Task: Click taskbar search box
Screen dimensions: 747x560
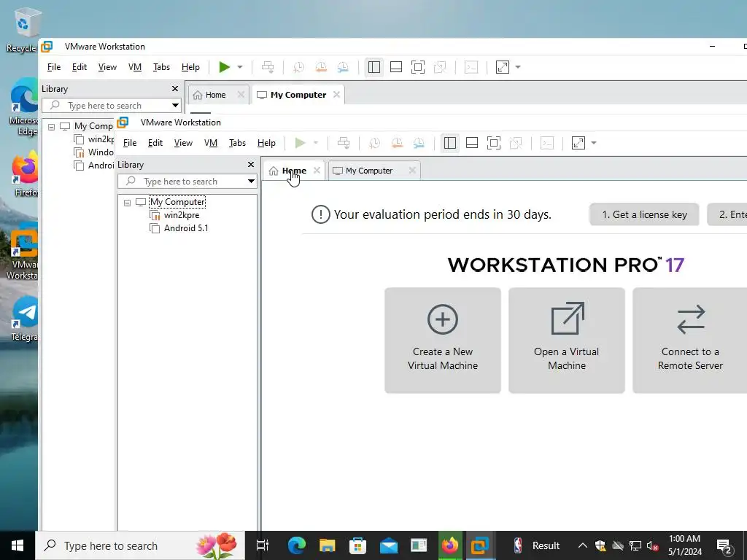Action: click(x=140, y=545)
